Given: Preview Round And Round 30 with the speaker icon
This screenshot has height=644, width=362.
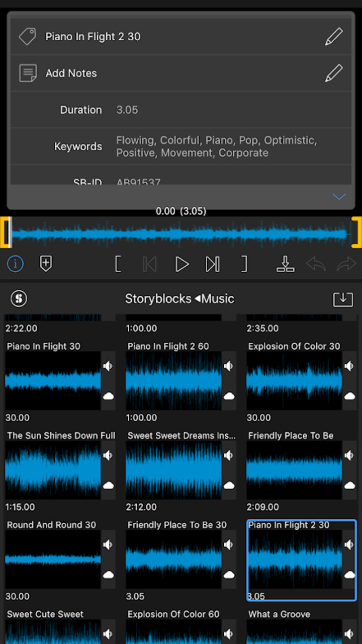Looking at the screenshot, I should 108,544.
